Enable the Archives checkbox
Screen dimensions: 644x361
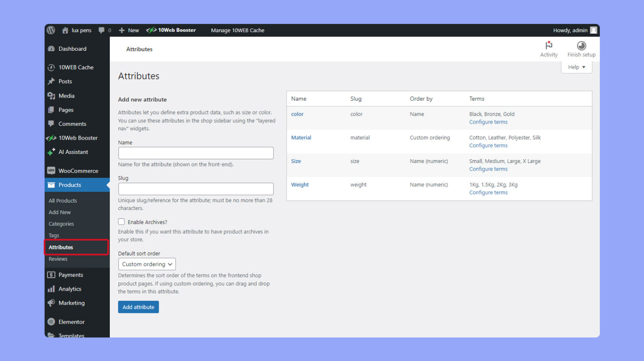click(122, 222)
